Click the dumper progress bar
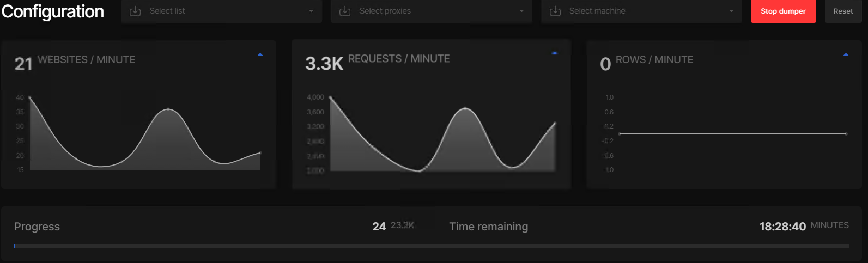Viewport: 868px width, 263px height. (431, 246)
